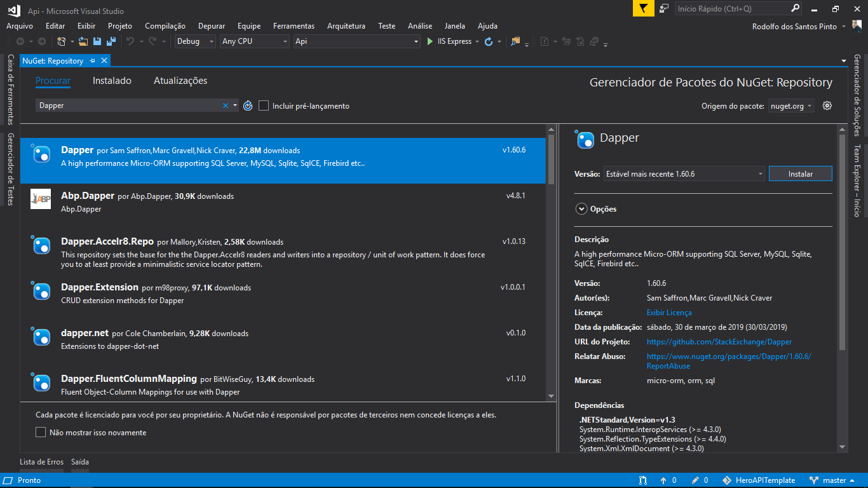Open the Any CPU platform dropdown
This screenshot has width=868, height=488.
pos(254,41)
